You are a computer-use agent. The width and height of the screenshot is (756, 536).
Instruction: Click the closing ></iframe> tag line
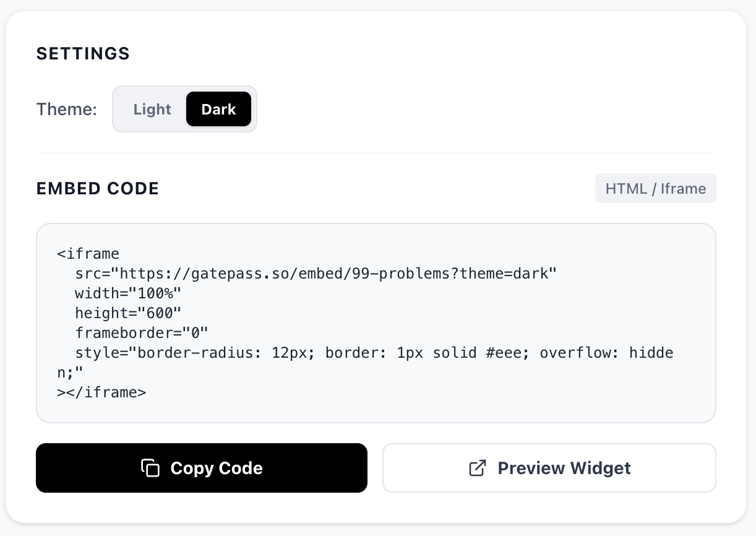point(101,392)
